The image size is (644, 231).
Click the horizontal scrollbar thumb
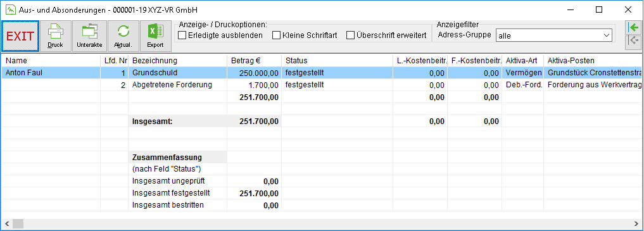(18, 223)
